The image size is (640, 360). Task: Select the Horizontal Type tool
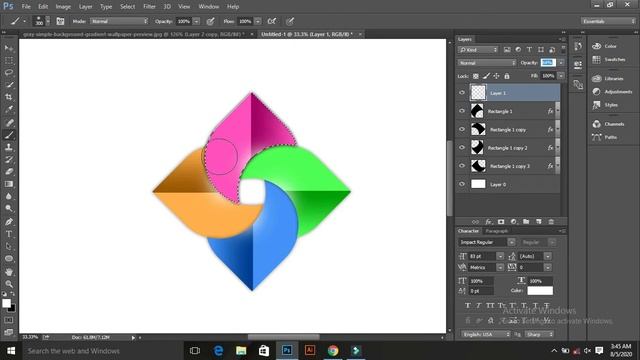pyautogui.click(x=9, y=234)
